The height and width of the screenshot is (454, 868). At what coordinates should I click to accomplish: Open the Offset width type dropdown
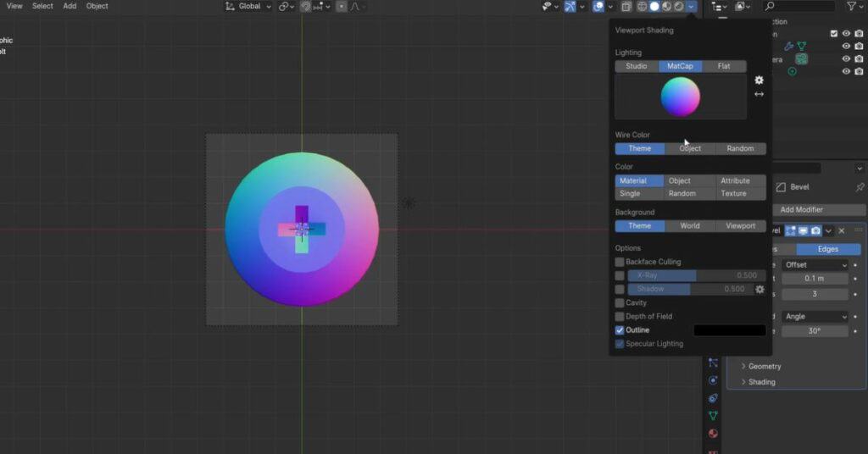coord(815,264)
